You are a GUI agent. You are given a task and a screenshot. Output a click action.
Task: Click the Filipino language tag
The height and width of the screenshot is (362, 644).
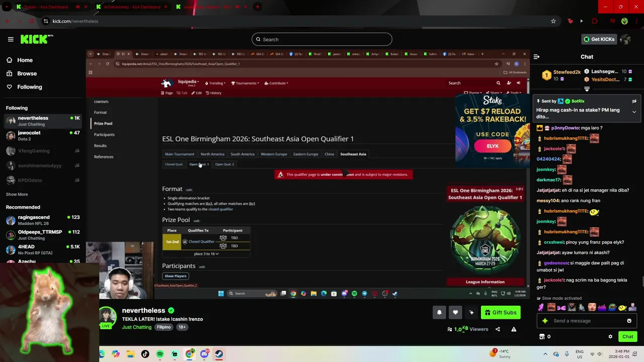[x=164, y=327]
